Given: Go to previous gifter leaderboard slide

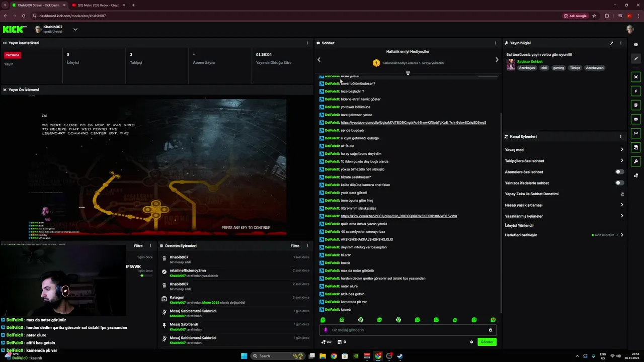Looking at the screenshot, I should pos(319,60).
